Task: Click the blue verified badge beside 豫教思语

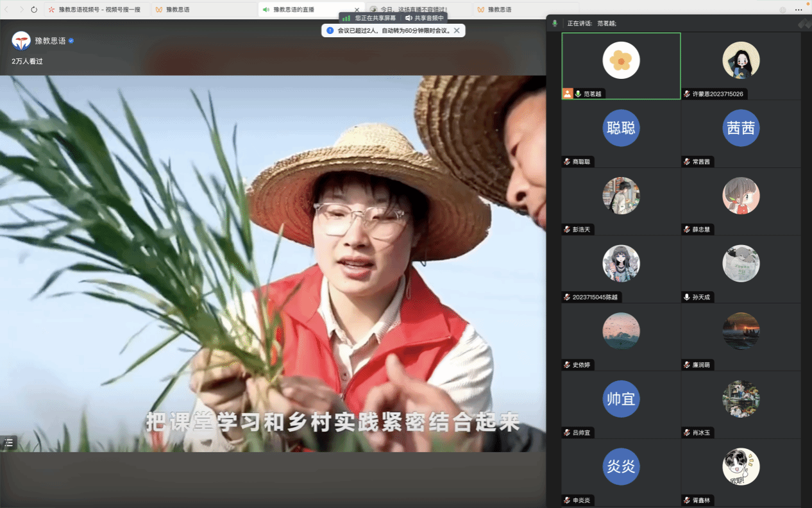Action: click(x=71, y=40)
